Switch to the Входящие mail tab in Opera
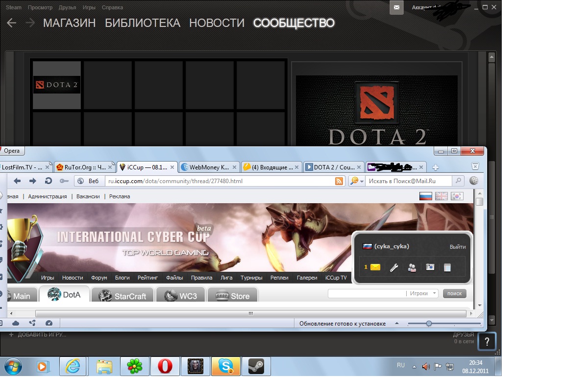Viewport: 588px width, 378px height. pyautogui.click(x=271, y=167)
